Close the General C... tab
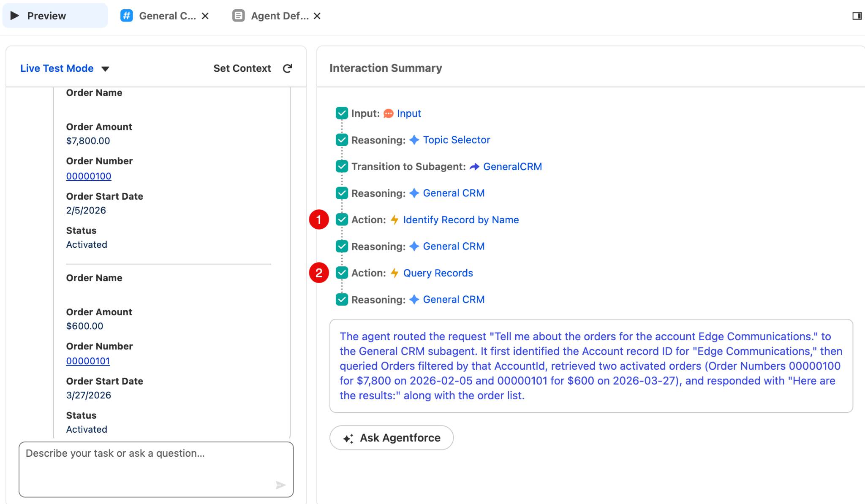This screenshot has width=865, height=504. tap(205, 16)
